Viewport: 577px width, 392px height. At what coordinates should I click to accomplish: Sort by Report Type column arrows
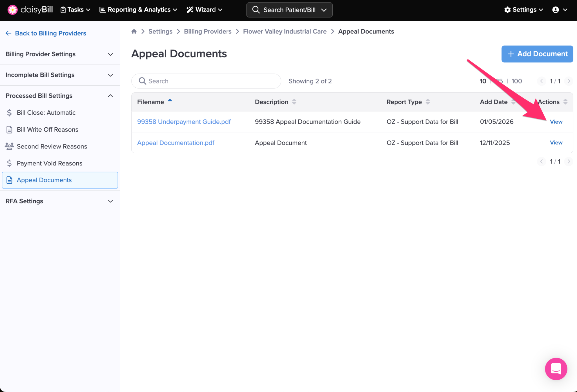[428, 102]
